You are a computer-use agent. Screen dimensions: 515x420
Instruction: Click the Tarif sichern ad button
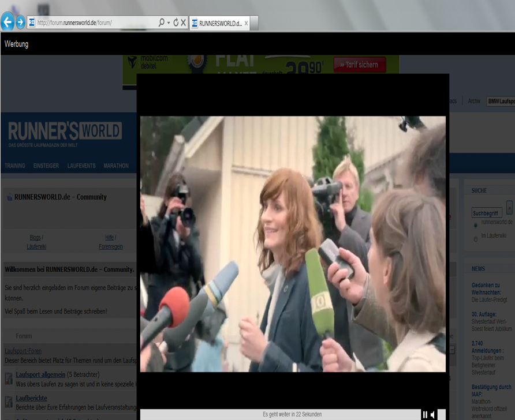tap(359, 65)
